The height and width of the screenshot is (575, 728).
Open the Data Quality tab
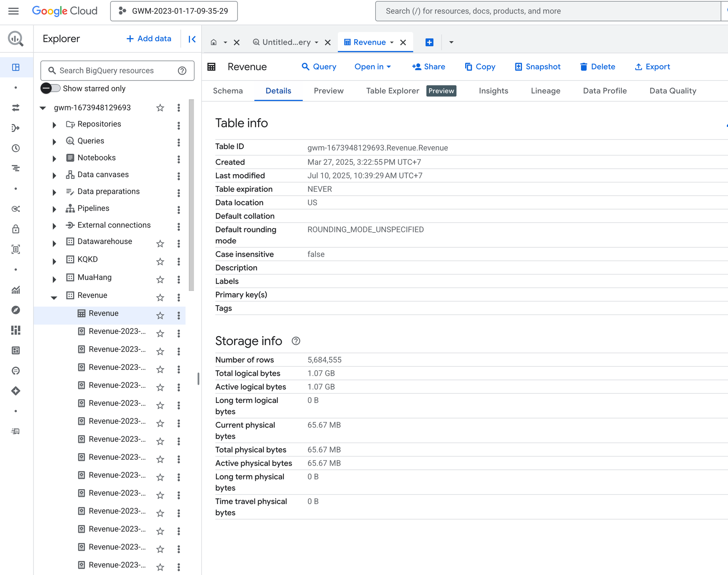673,91
